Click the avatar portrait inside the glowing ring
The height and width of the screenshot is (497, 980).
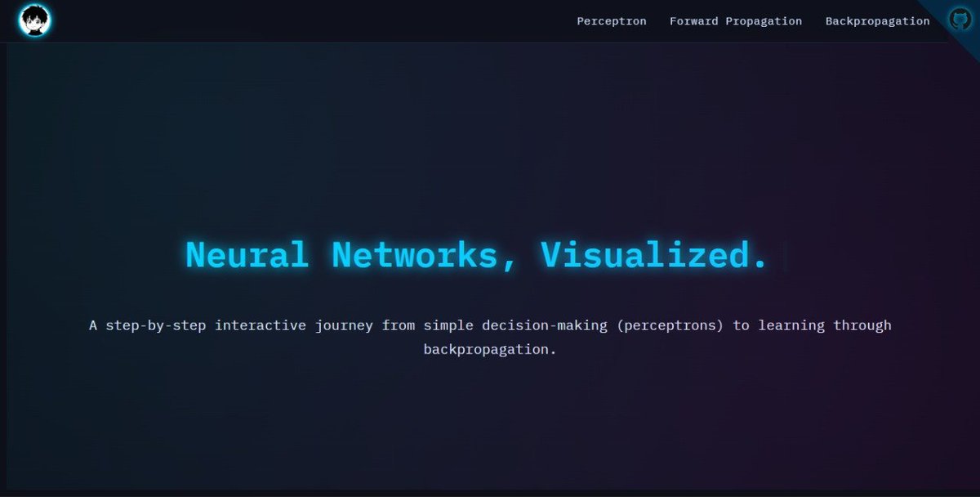(33, 20)
